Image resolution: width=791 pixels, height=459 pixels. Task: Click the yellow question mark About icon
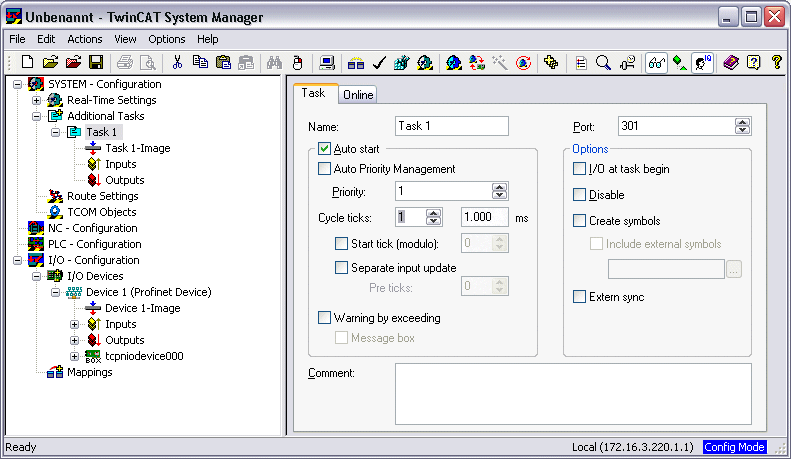coord(776,63)
